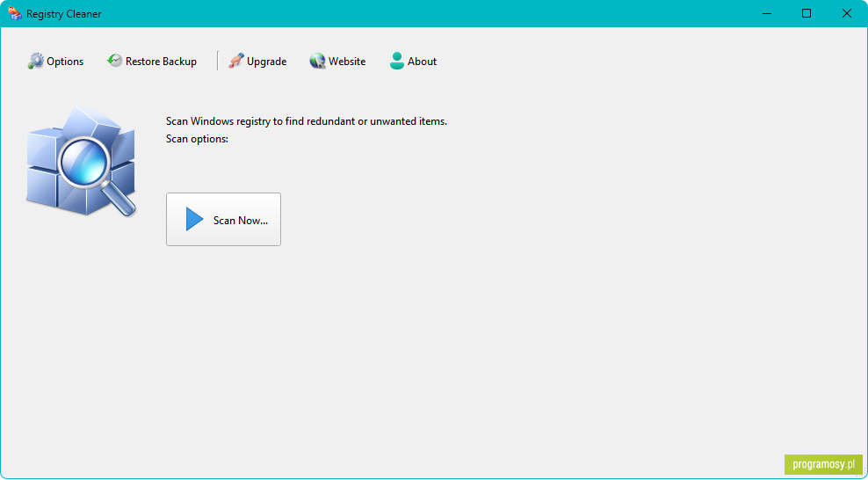Minimize the Registry Cleaner window
Image resolution: width=868 pixels, height=480 pixels.
click(x=767, y=14)
